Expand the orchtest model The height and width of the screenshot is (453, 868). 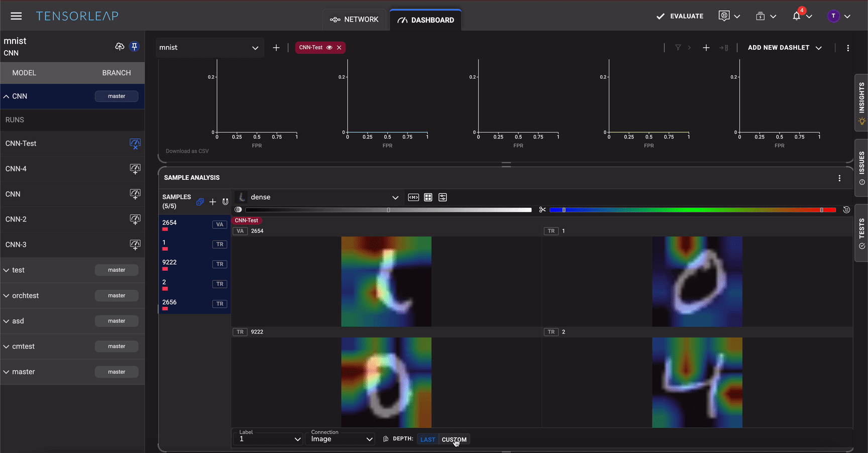click(7, 296)
